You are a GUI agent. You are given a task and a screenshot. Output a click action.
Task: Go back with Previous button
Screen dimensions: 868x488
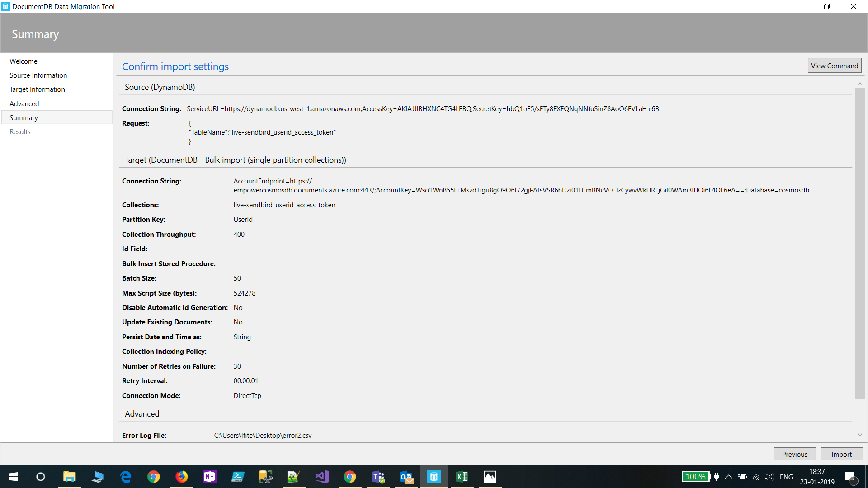point(794,454)
